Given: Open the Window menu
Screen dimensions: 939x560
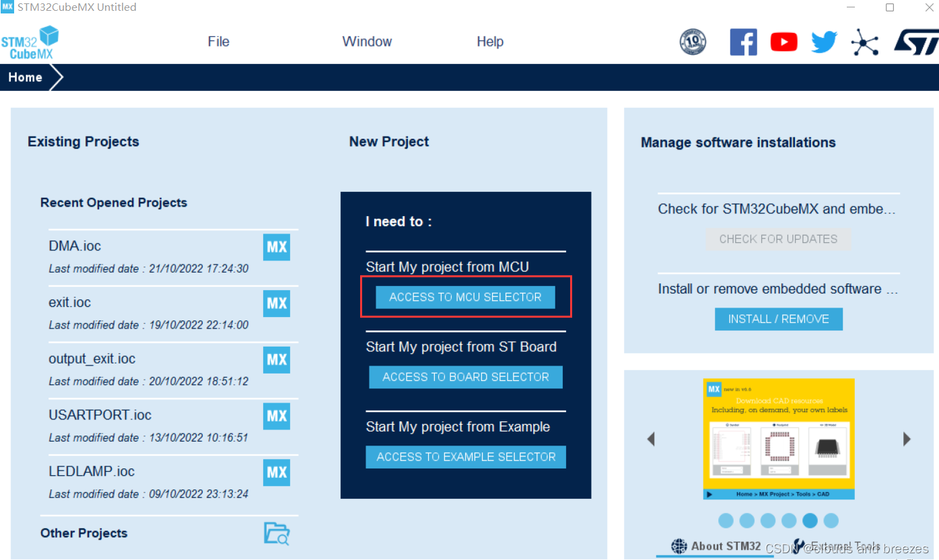Looking at the screenshot, I should [367, 42].
